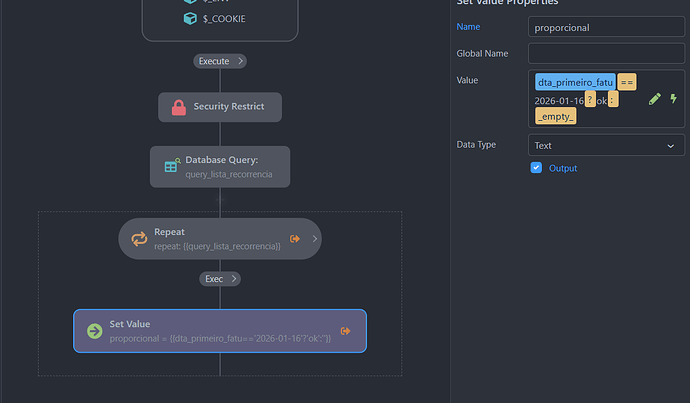690x403 pixels.
Task: Select the dta_primeiro_fatu binding tag
Action: coord(574,82)
